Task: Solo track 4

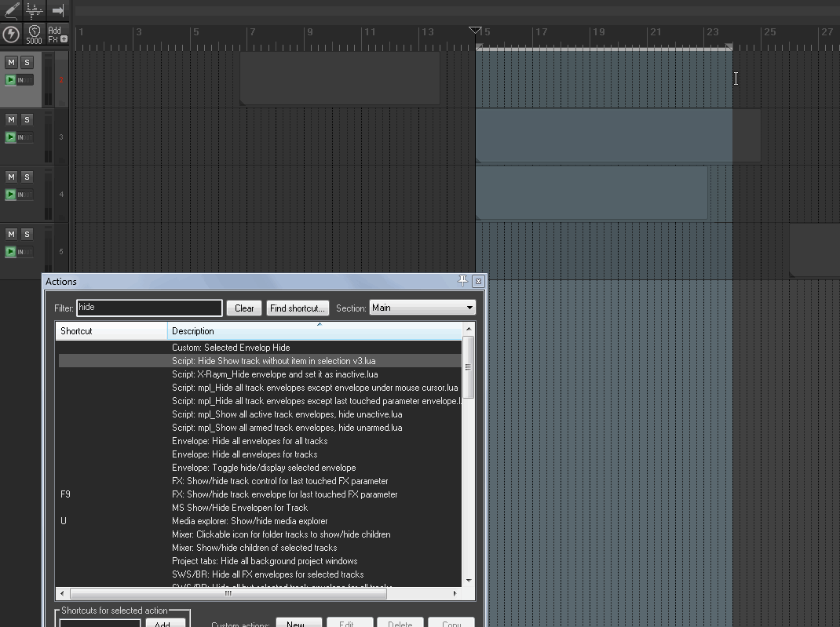Action: pos(27,177)
